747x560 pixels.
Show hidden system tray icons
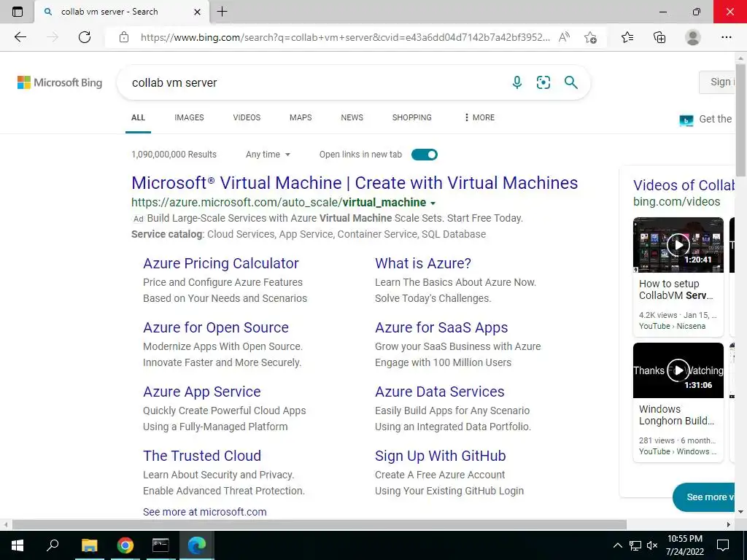point(617,545)
